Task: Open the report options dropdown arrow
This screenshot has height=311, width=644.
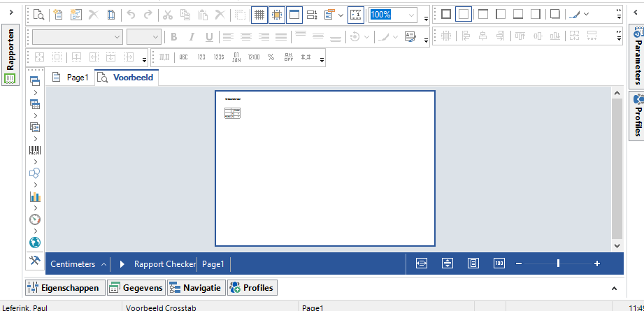Action: coord(341,15)
